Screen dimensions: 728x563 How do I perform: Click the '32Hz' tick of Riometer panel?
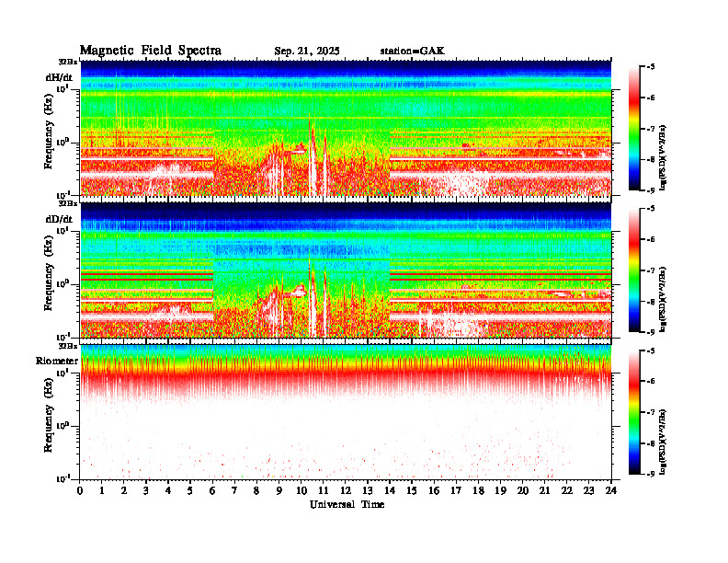point(68,346)
